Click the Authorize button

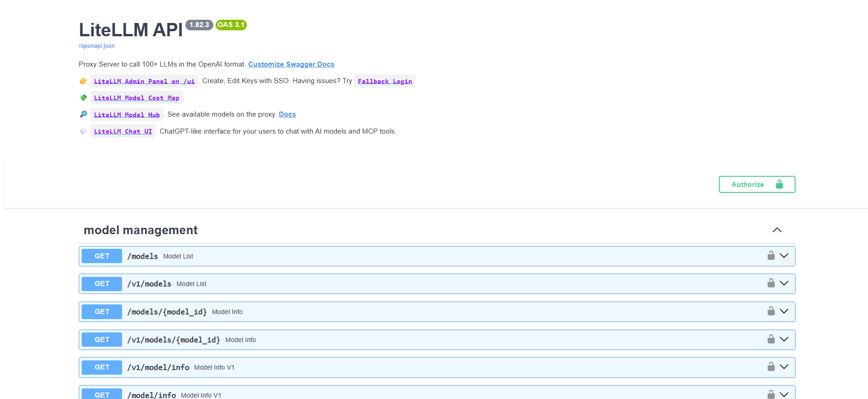coord(757,185)
